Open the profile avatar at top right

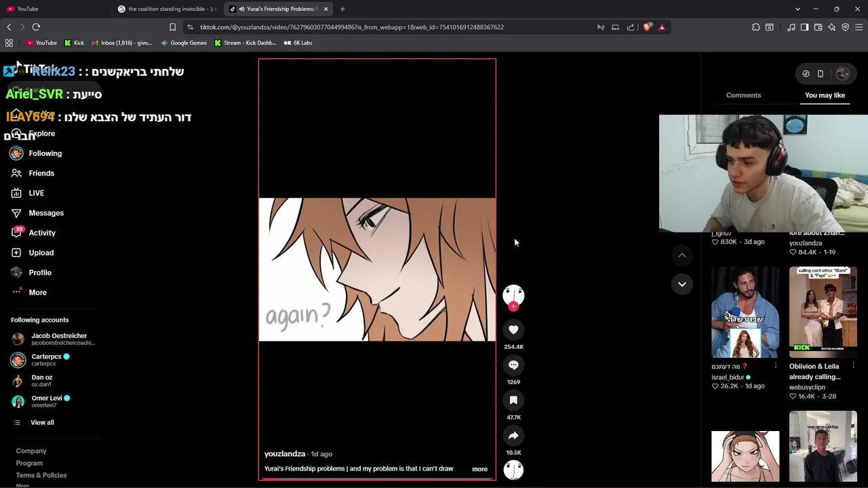[x=843, y=73]
